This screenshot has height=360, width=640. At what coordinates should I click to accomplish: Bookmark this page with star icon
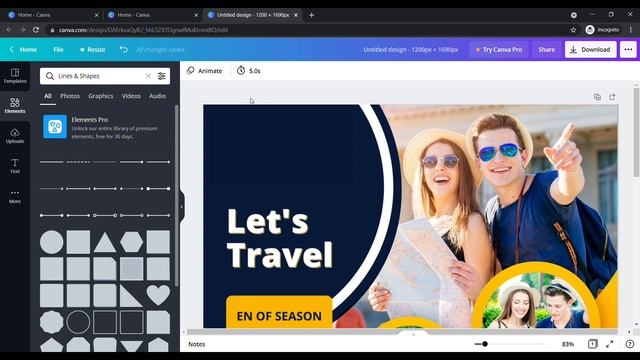click(x=573, y=30)
